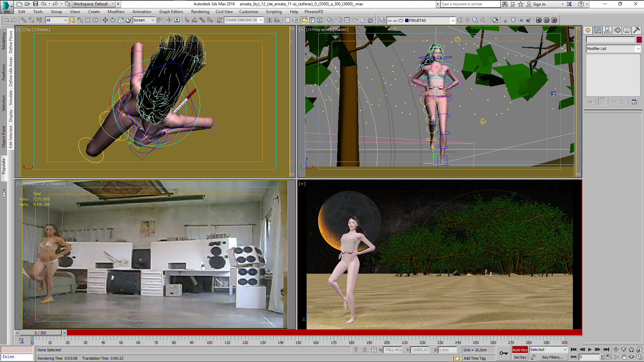Click the Mirror tool icon
Image resolution: width=644 pixels, height=362 pixels.
269,20
